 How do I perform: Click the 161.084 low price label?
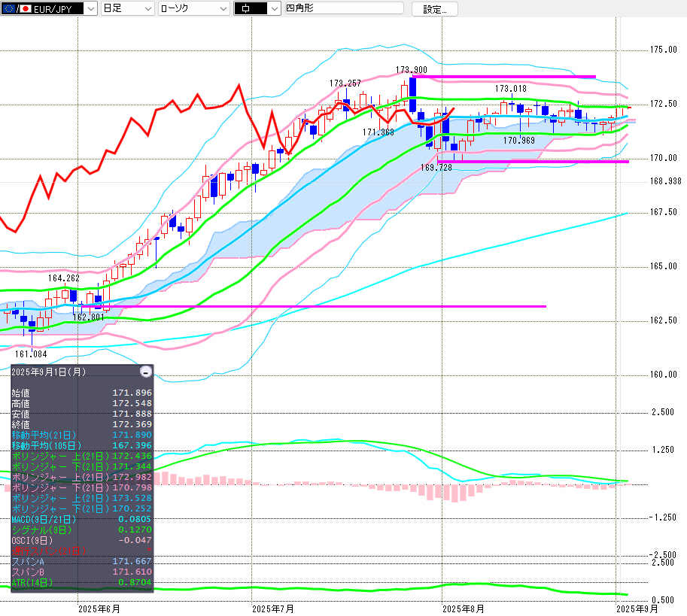31,354
